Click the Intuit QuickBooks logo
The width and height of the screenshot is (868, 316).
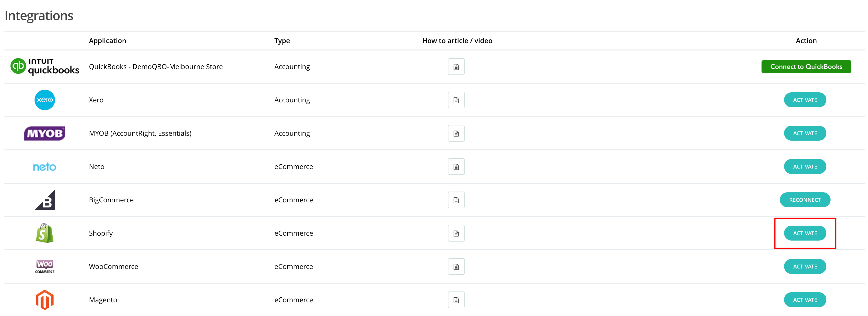45,66
